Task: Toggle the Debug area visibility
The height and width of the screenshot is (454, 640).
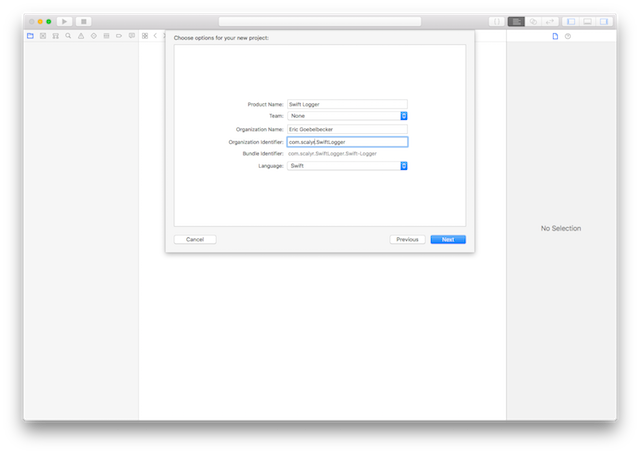Action: (x=587, y=21)
